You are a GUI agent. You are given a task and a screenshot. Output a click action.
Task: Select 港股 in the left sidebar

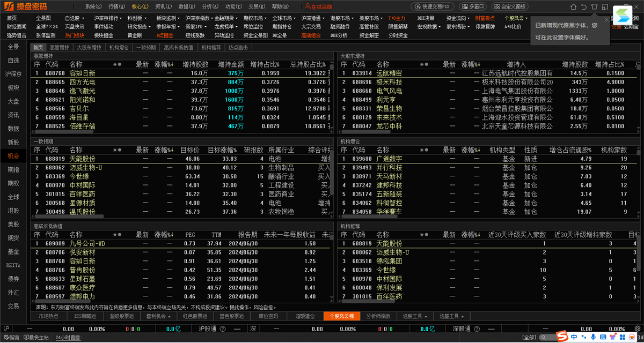13,211
